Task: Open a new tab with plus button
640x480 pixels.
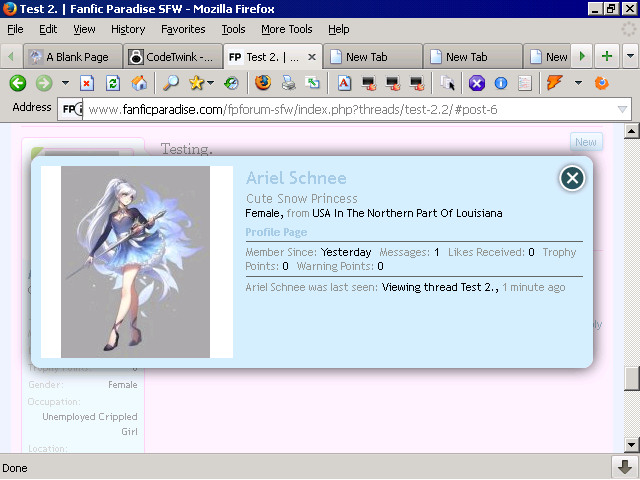Action: 607,56
